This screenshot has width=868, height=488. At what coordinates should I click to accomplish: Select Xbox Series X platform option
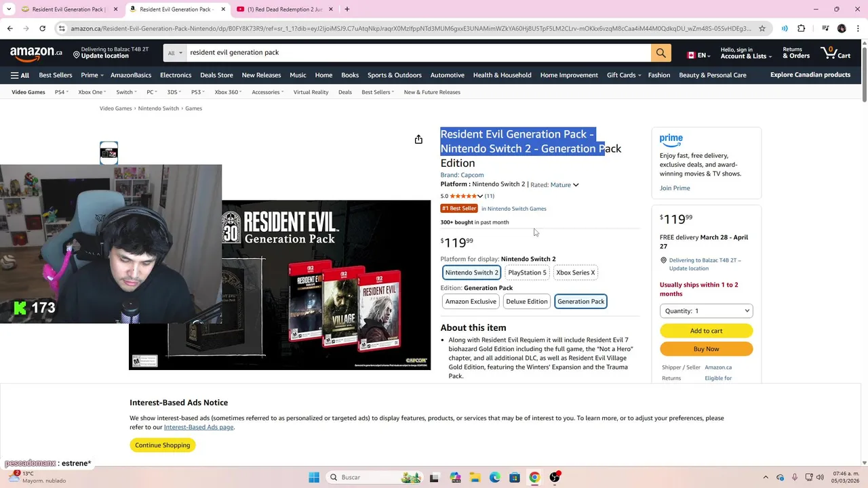[576, 272]
